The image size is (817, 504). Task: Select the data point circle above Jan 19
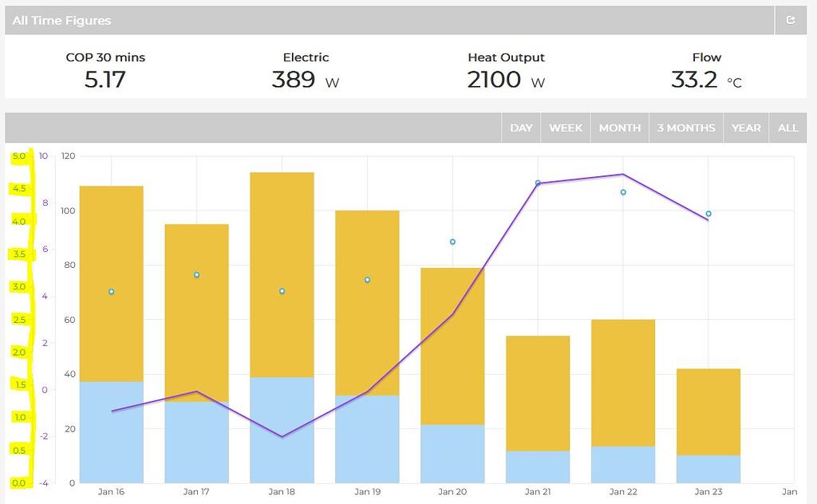coord(366,279)
